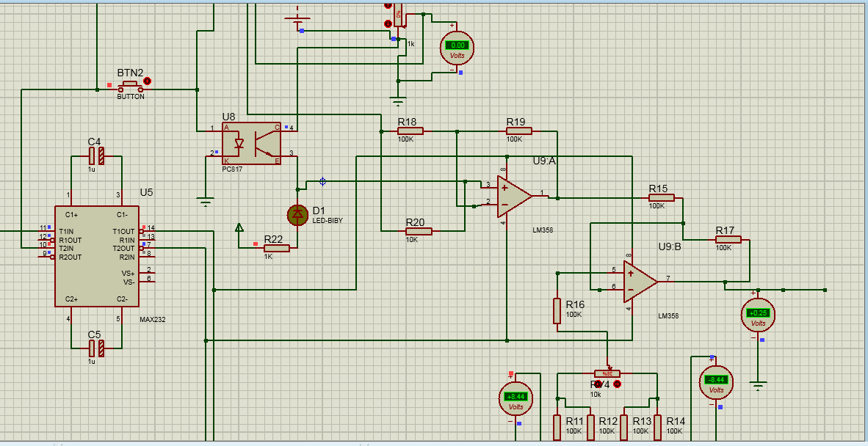Select the R18 100K resistor
Screen dimensions: 868x446
411,131
